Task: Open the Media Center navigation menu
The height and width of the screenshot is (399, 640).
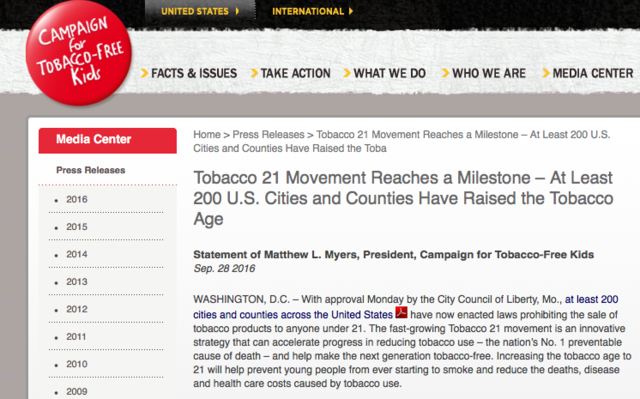Action: coord(588,73)
